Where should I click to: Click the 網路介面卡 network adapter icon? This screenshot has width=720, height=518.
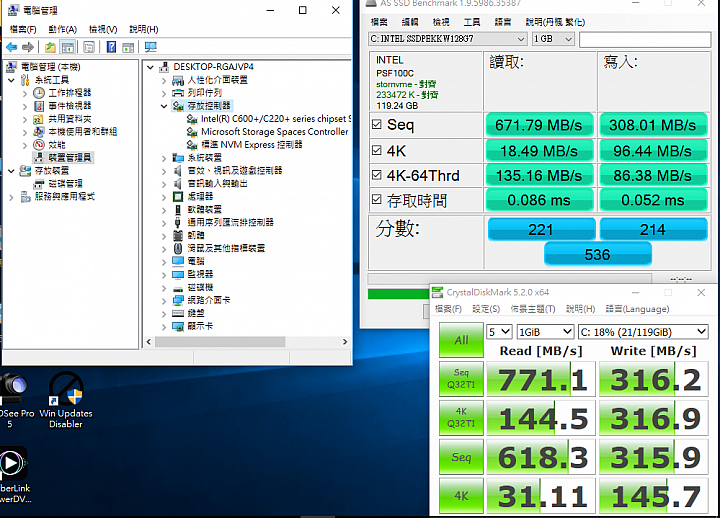[178, 300]
